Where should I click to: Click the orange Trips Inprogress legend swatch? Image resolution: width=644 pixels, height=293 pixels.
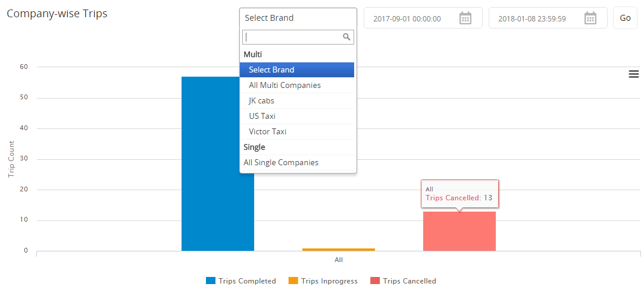click(293, 281)
